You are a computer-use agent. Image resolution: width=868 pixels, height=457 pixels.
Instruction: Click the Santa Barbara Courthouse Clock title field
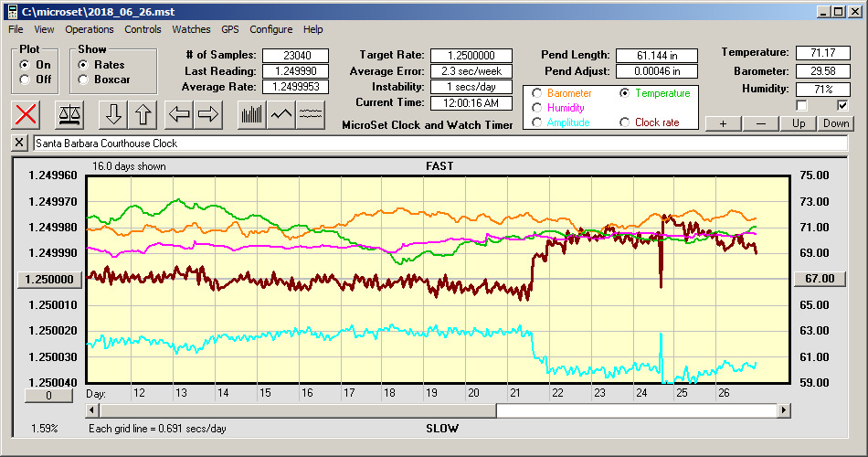(x=440, y=143)
